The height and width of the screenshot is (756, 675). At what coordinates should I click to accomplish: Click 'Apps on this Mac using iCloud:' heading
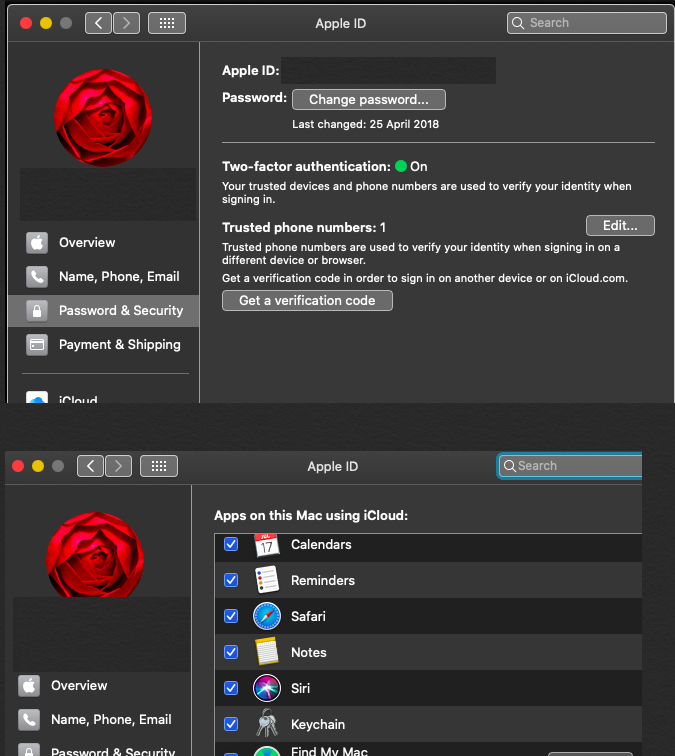point(311,515)
